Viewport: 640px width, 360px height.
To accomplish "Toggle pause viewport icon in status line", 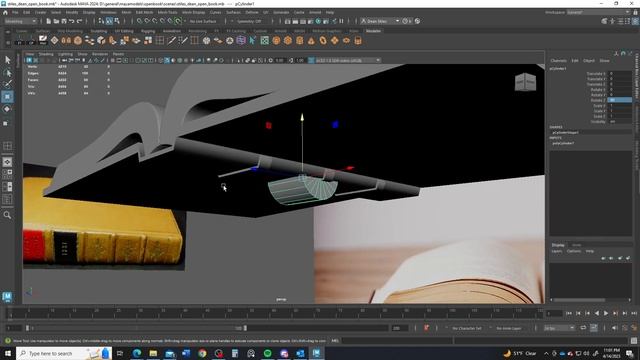I will click(x=341, y=21).
